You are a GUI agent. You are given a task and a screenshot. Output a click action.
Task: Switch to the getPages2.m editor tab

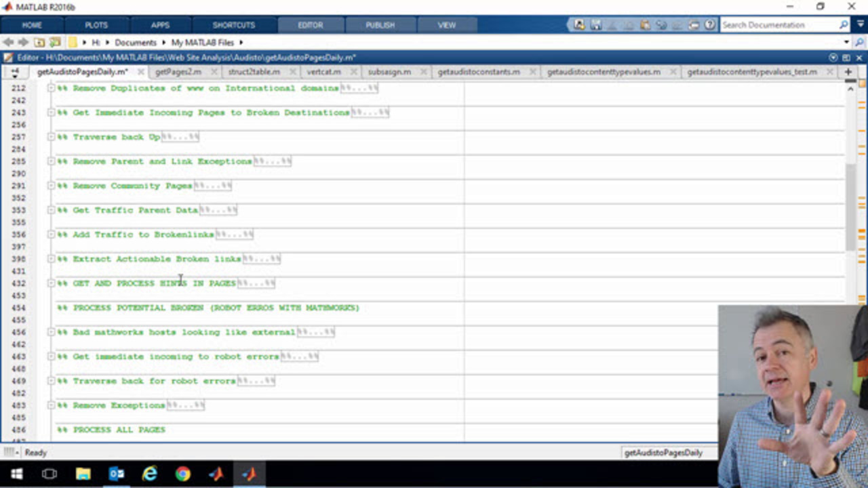[178, 72]
